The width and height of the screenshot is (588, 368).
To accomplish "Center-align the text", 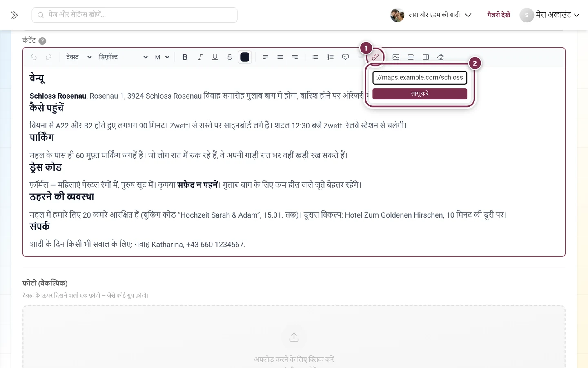I will click(280, 57).
